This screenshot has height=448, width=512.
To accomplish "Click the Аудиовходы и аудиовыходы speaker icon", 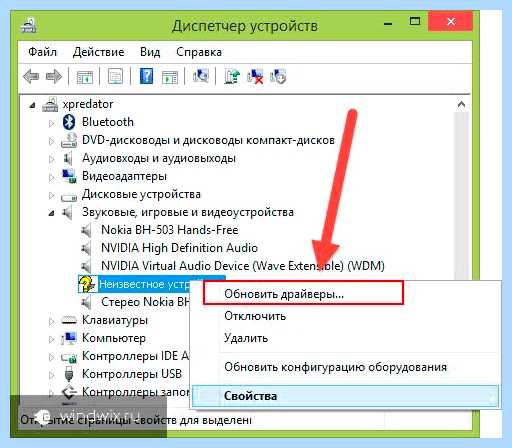I will click(68, 158).
